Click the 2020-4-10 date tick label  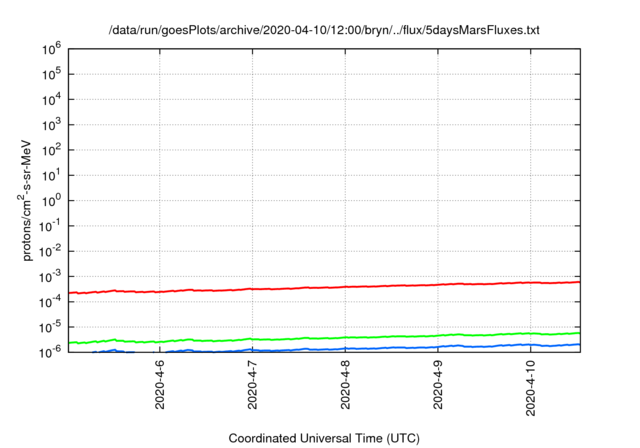click(531, 388)
